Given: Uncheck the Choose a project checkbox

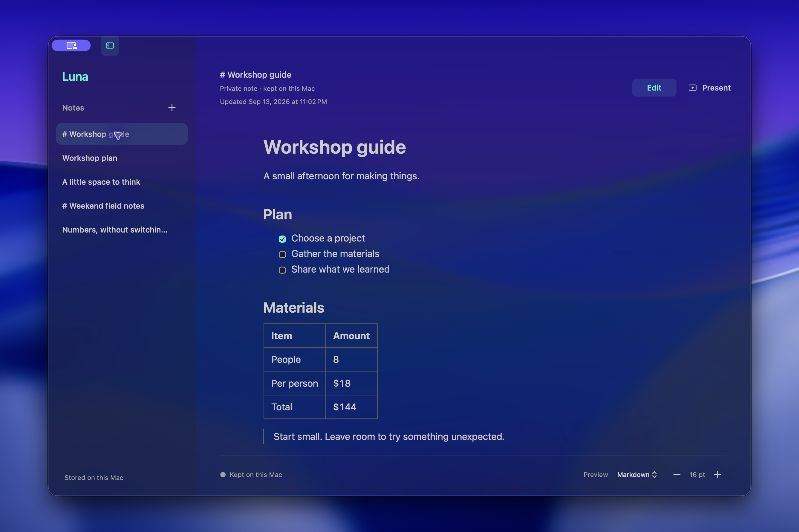Looking at the screenshot, I should coord(282,239).
